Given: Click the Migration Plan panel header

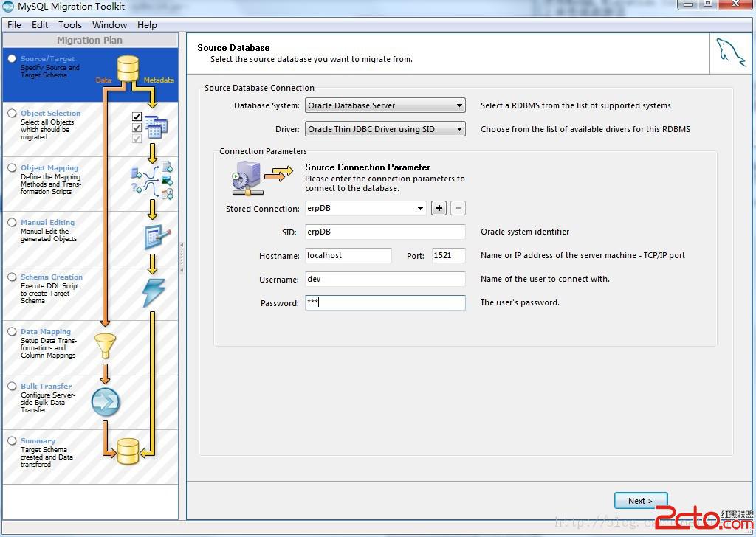Looking at the screenshot, I should tap(90, 40).
